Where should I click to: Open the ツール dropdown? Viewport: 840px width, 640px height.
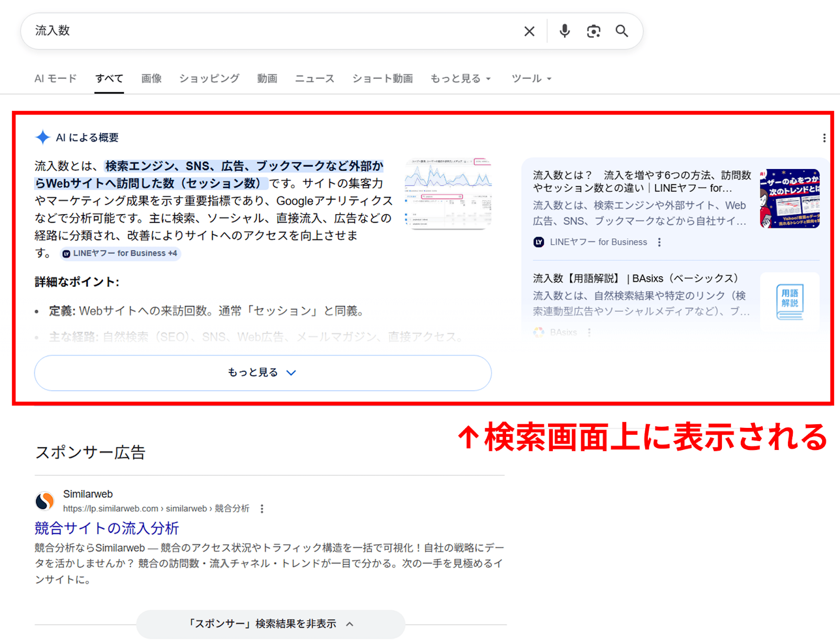click(531, 78)
